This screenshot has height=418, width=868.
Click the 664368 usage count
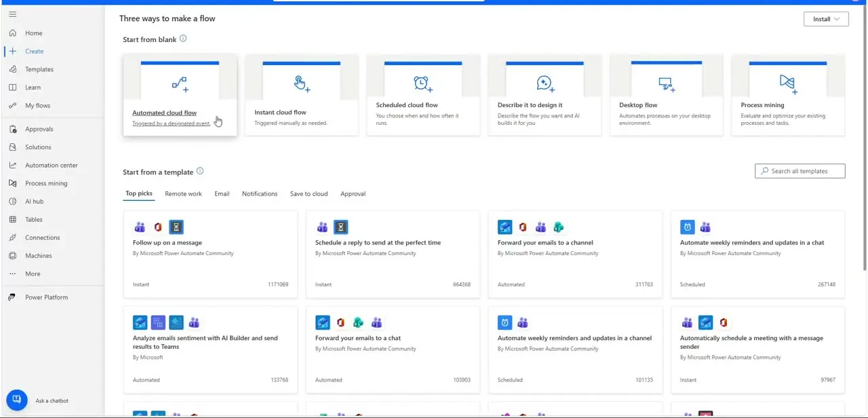click(x=462, y=284)
